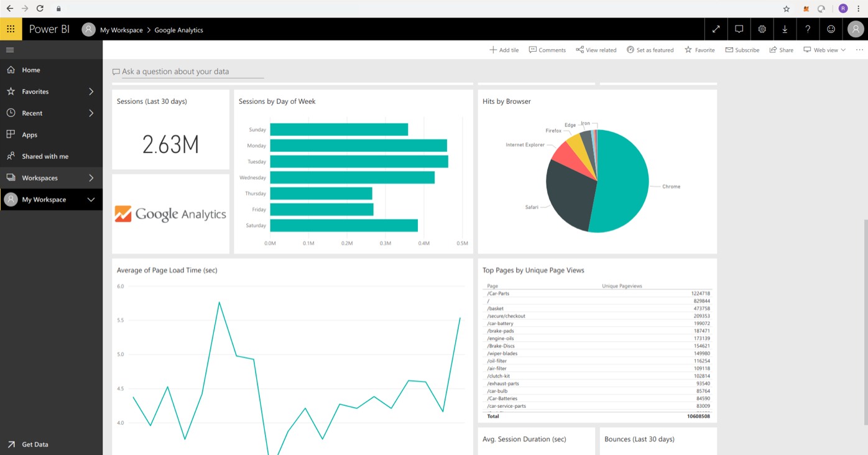Open the help question mark icon
868x455 pixels.
pyautogui.click(x=808, y=29)
